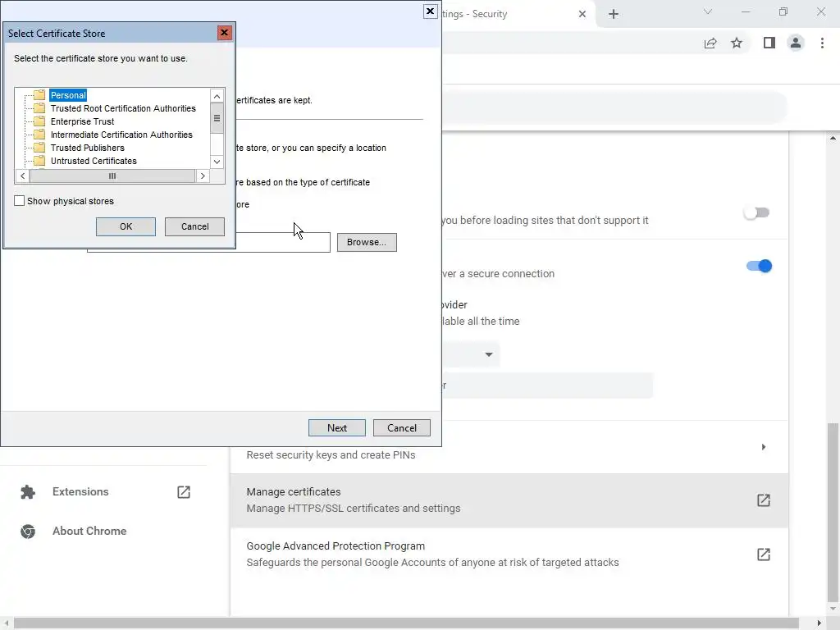Click the Trusted Publishers folder icon
Screen dimensions: 840x630
(39, 148)
